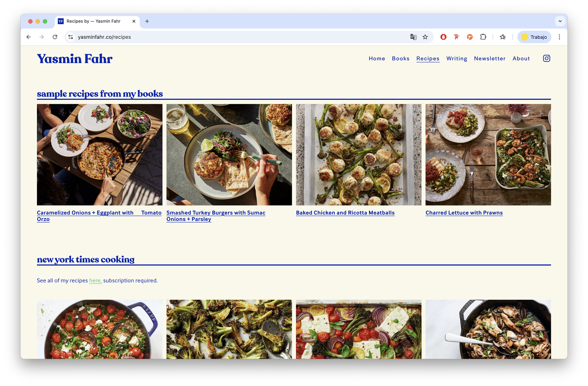Open the Instagram icon in the header
This screenshot has width=588, height=386.
point(546,58)
